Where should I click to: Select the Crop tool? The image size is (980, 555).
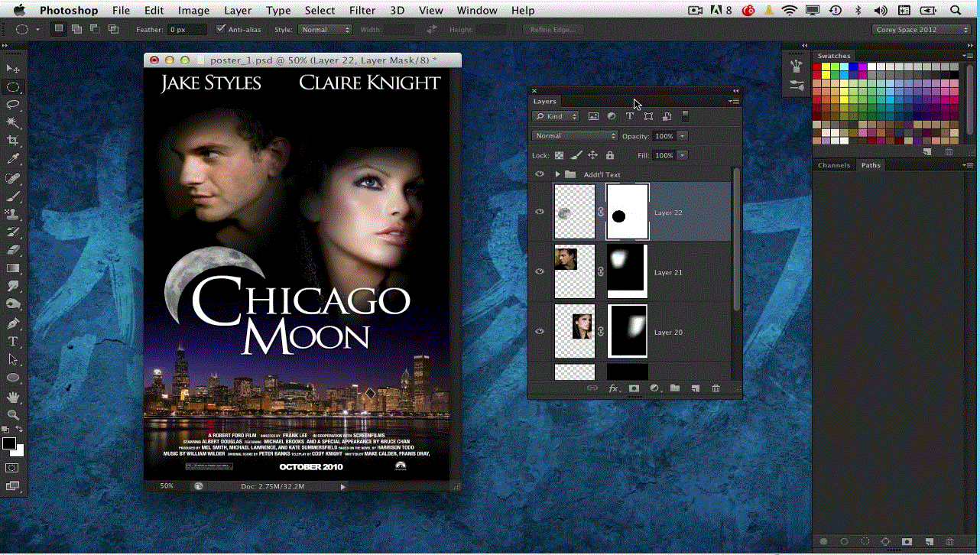(13, 141)
